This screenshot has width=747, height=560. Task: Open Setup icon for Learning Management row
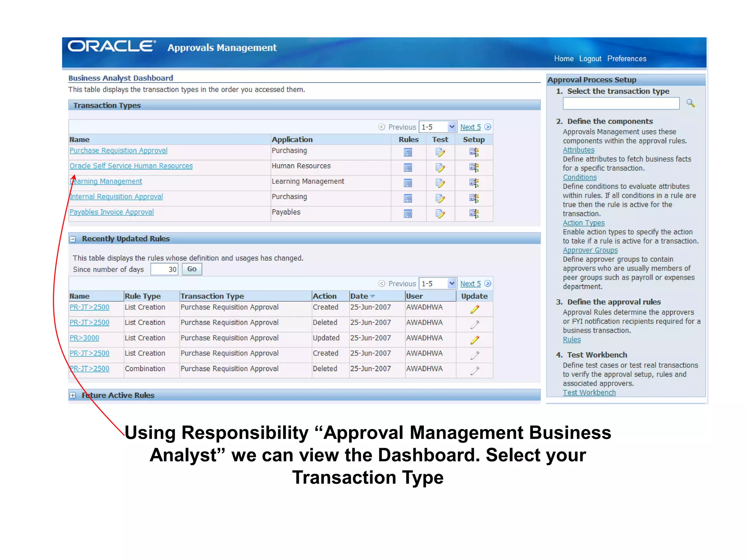(x=473, y=183)
